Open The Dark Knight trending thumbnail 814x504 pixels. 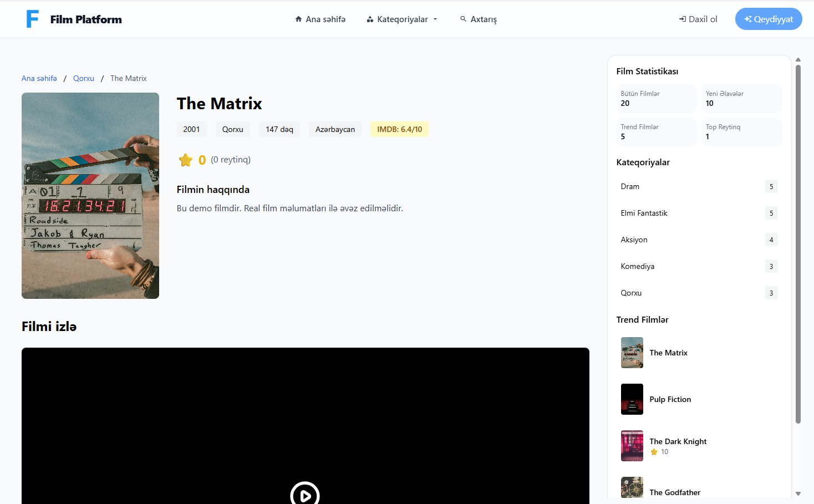pyautogui.click(x=632, y=446)
